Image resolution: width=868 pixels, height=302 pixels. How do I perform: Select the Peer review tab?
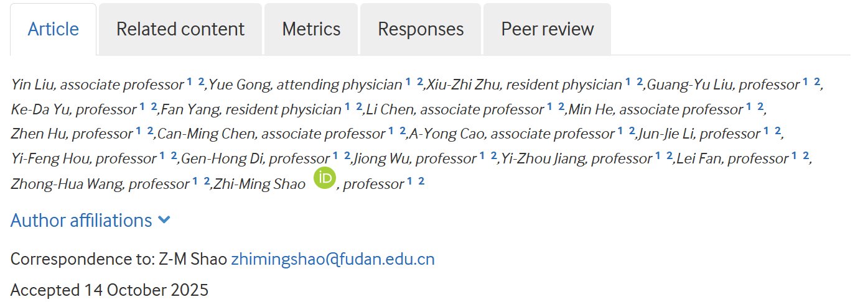tap(548, 29)
